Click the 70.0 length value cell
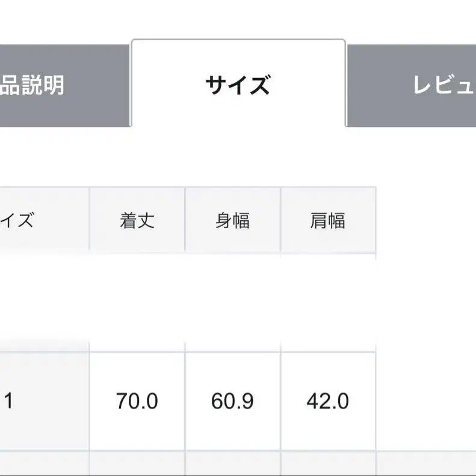 [137, 401]
